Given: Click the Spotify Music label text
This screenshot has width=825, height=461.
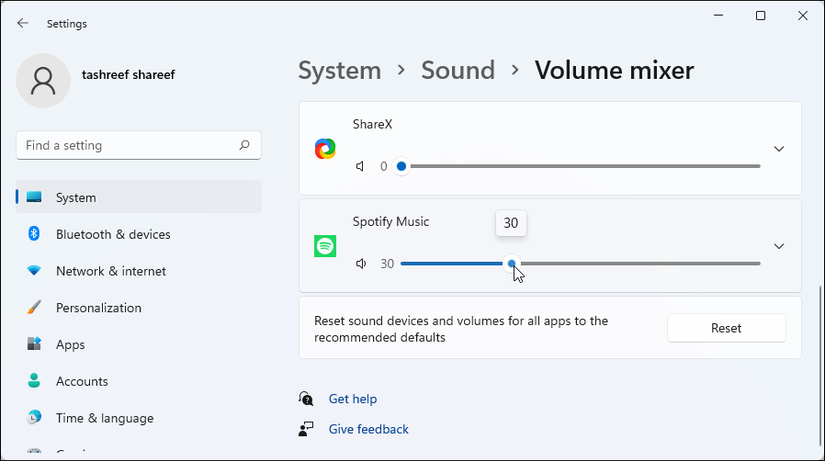Looking at the screenshot, I should tap(391, 222).
